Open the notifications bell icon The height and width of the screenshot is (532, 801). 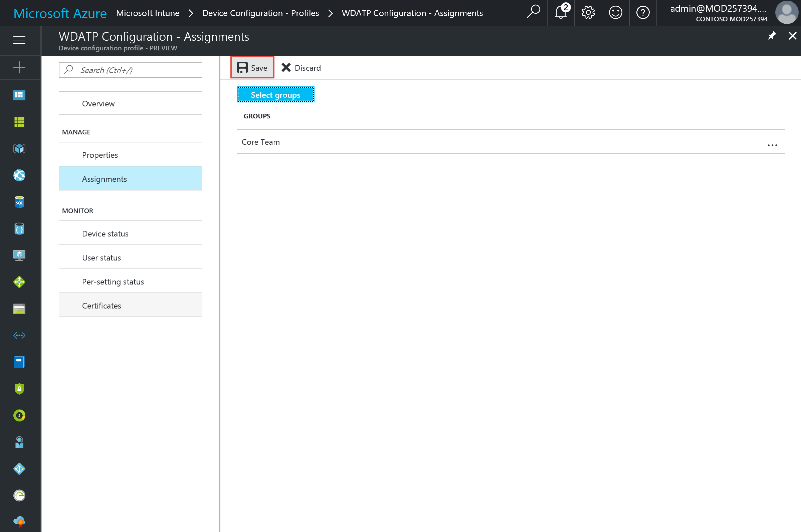click(x=561, y=13)
